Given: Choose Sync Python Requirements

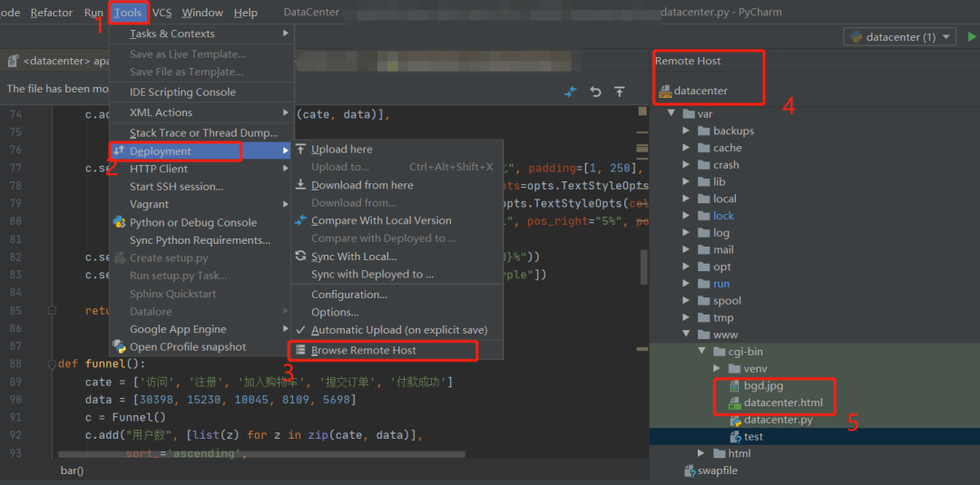Looking at the screenshot, I should click(201, 240).
